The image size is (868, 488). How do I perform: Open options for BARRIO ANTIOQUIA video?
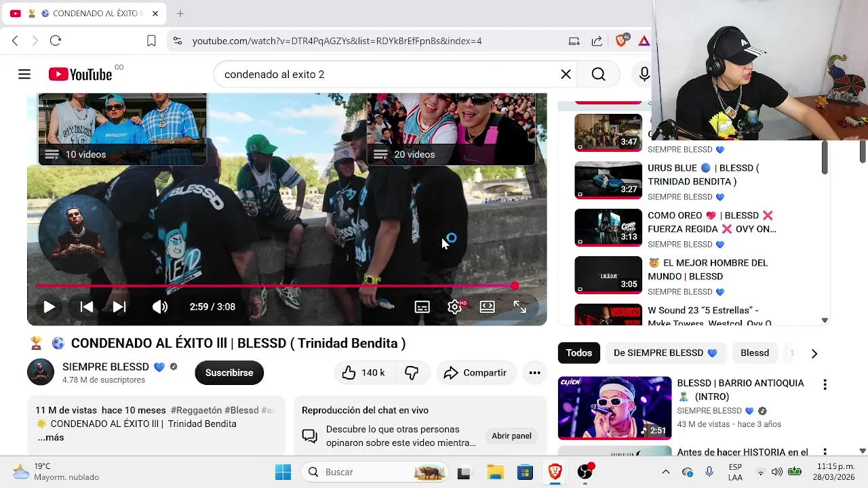[x=825, y=385]
